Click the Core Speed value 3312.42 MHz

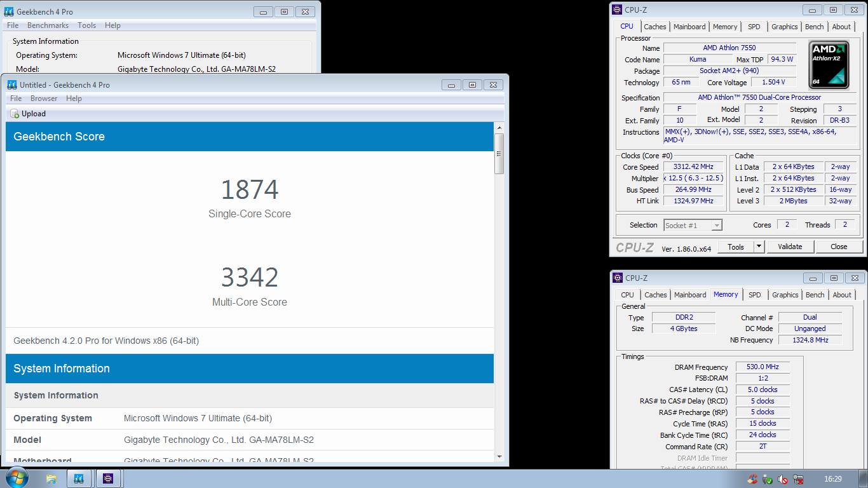(x=693, y=167)
